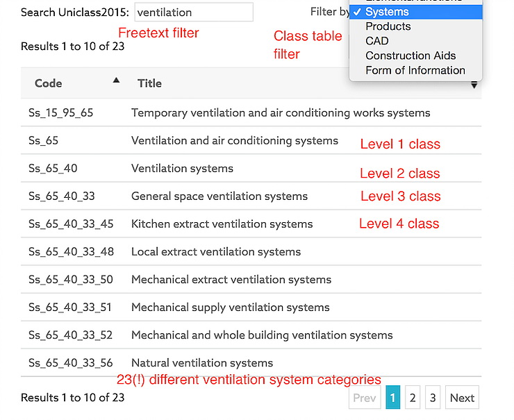Select Ss_15_95_65 temporary ventilation row

(x=280, y=112)
